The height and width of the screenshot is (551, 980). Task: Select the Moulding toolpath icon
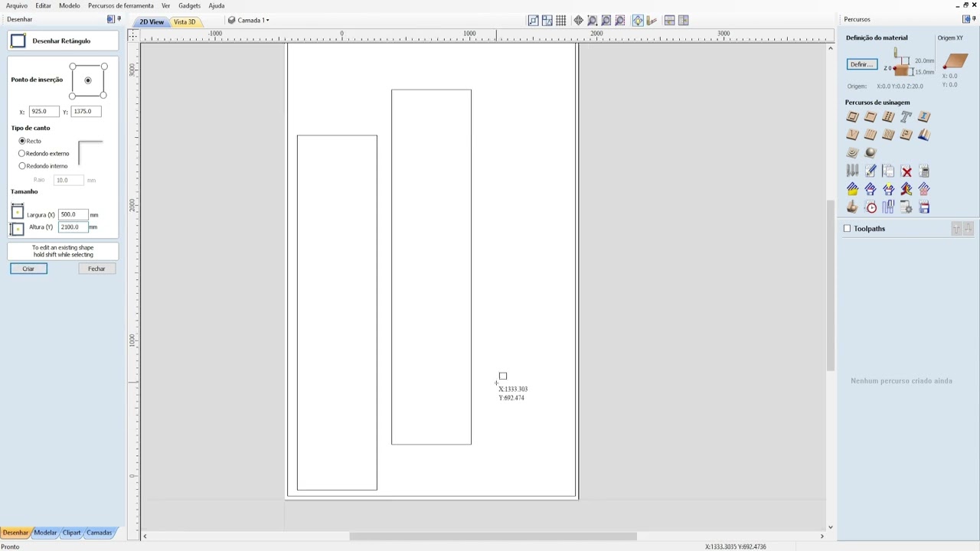[x=924, y=135]
